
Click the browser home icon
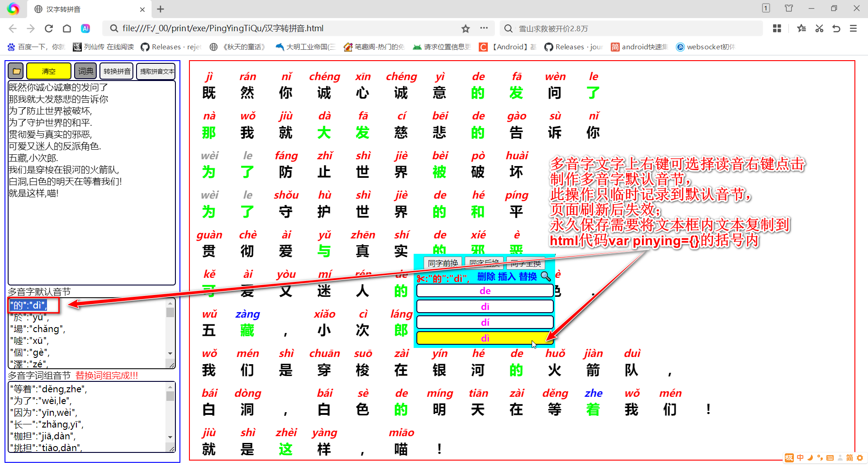click(67, 29)
